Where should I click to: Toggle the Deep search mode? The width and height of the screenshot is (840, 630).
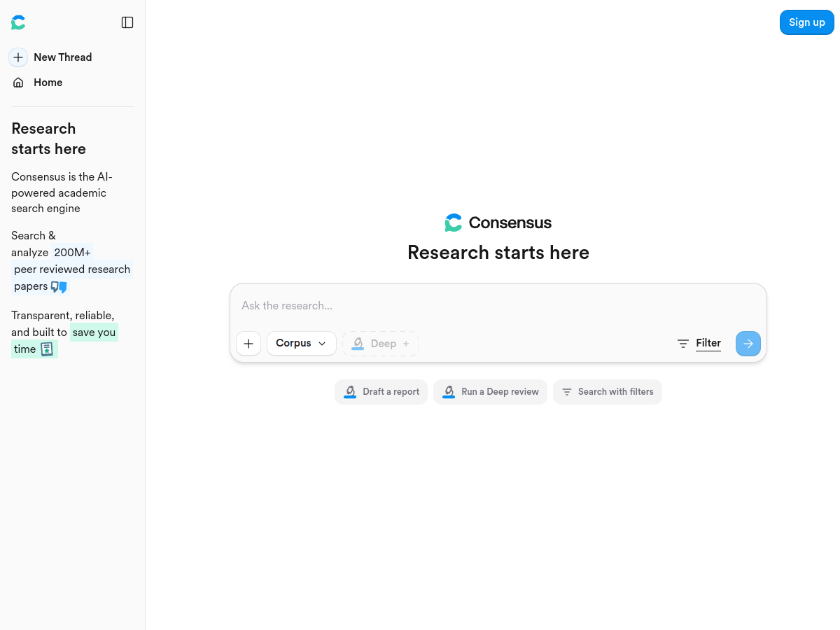tap(380, 344)
